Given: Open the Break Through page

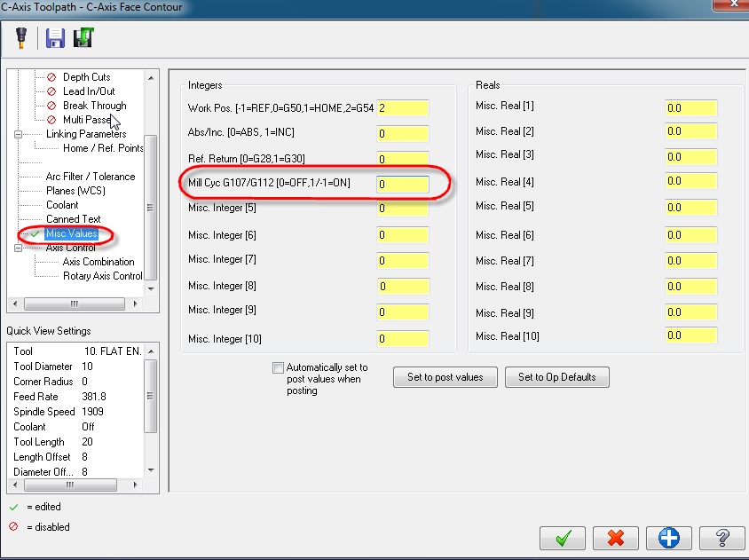Looking at the screenshot, I should pyautogui.click(x=95, y=106).
